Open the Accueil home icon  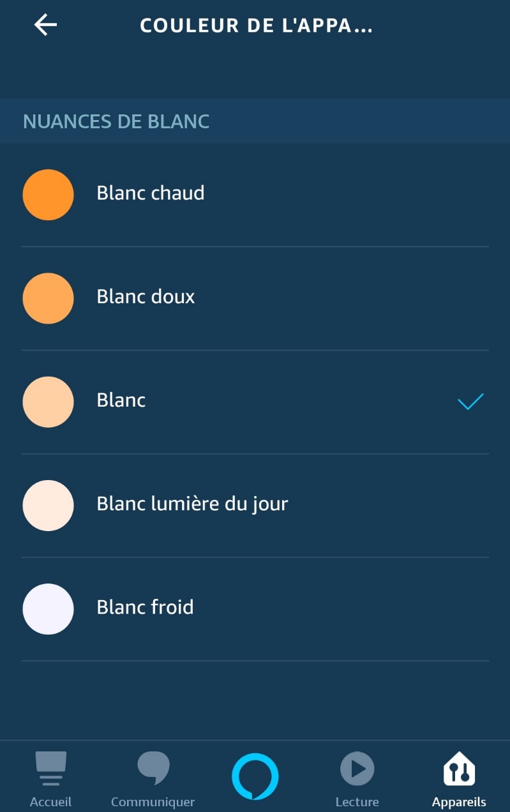50,769
